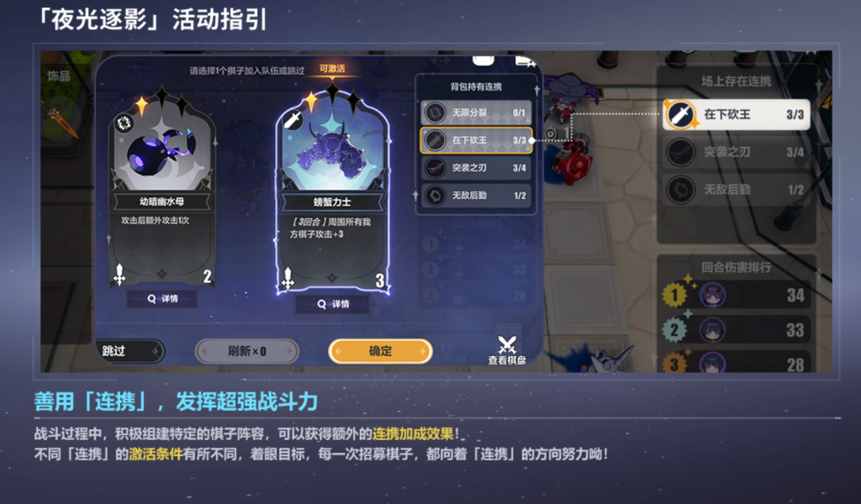This screenshot has width=861, height=504.
Task: Click the 突袭之刃 blade icon in the backpack list
Action: [436, 168]
